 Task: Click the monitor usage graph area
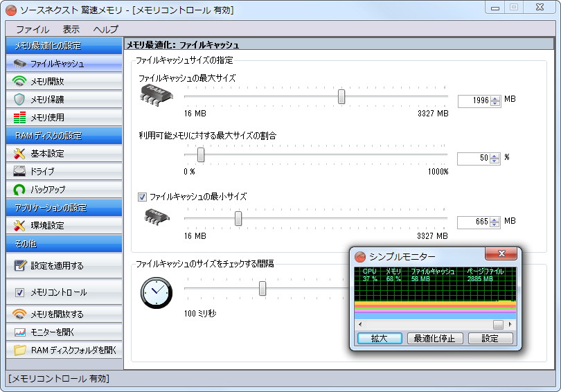435,293
